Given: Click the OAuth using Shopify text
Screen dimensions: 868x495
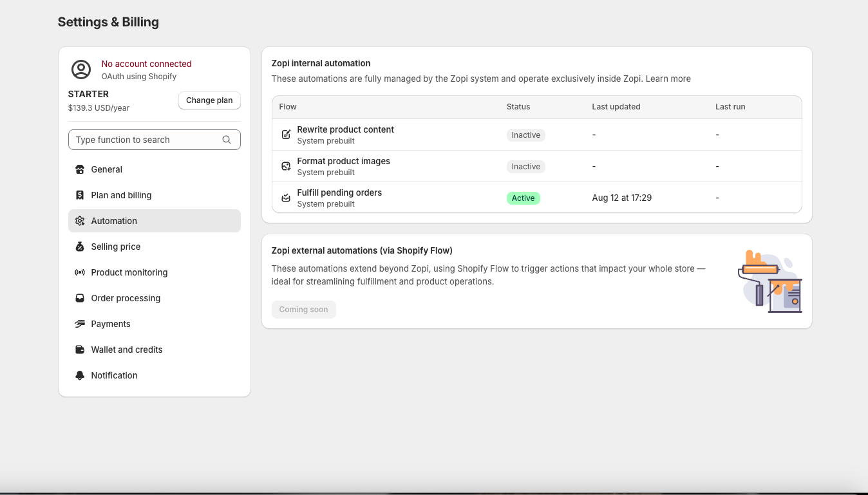Looking at the screenshot, I should (x=139, y=77).
